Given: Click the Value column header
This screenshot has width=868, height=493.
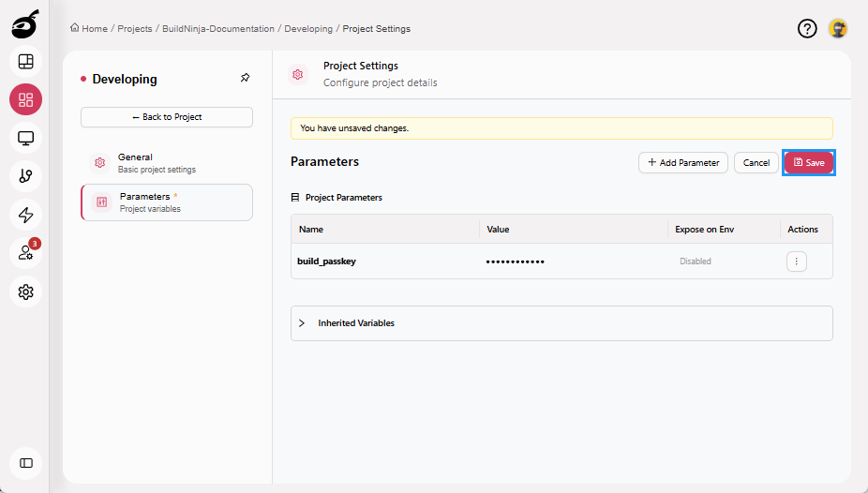Looking at the screenshot, I should (x=498, y=229).
